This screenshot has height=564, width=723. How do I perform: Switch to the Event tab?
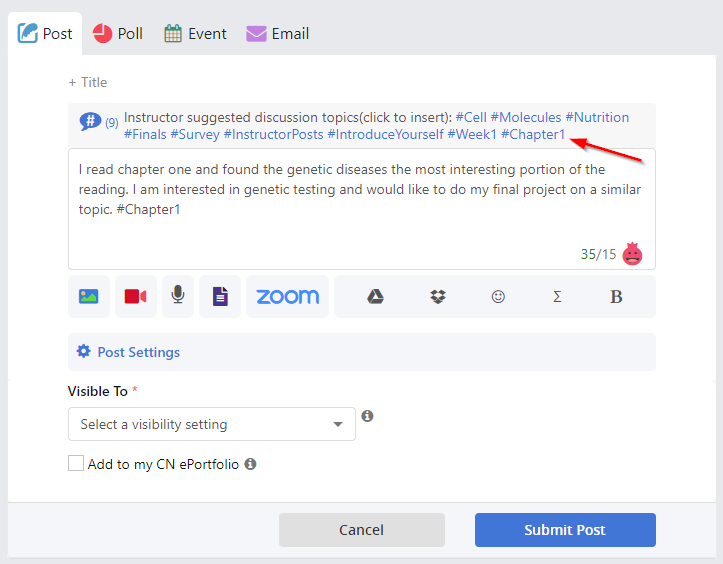click(195, 34)
